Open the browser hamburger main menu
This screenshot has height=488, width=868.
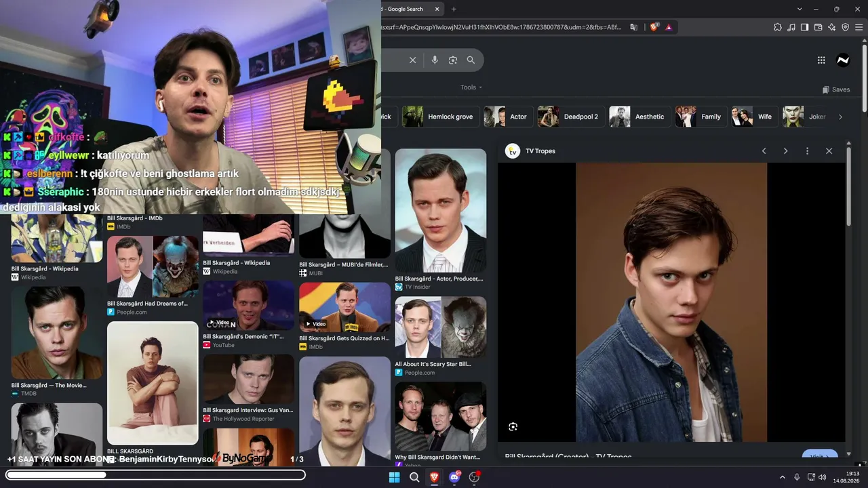859,27
